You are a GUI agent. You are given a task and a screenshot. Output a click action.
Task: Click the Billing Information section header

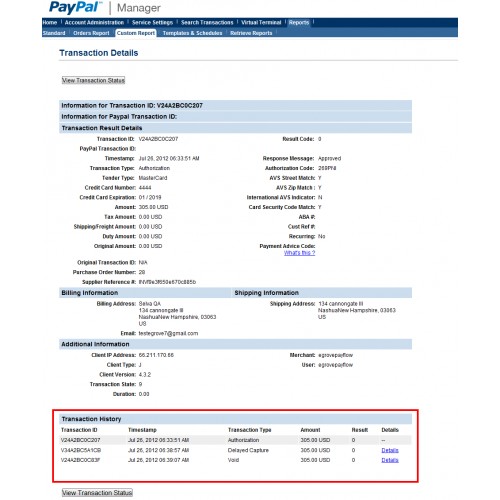(x=145, y=293)
